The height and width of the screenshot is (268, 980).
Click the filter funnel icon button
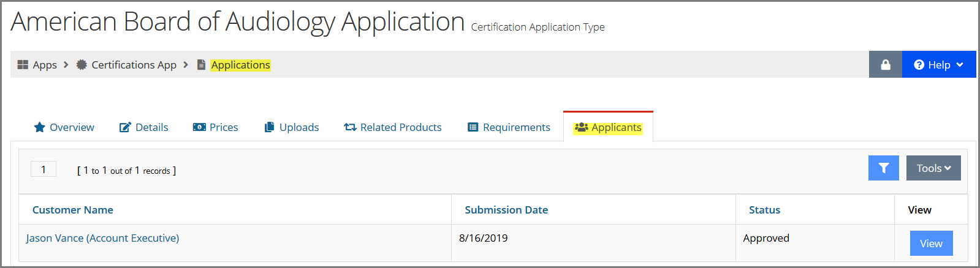coord(884,168)
